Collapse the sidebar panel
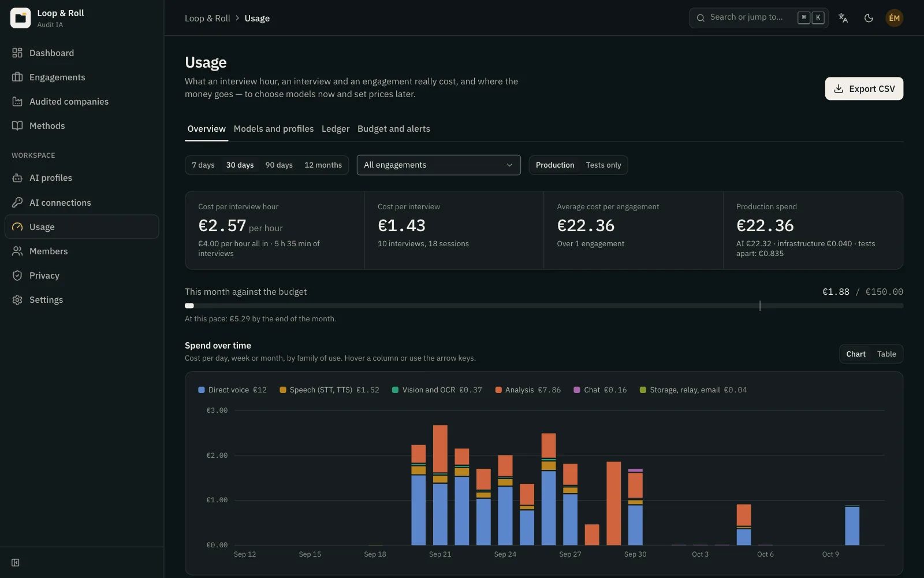The width and height of the screenshot is (924, 578). pyautogui.click(x=16, y=562)
